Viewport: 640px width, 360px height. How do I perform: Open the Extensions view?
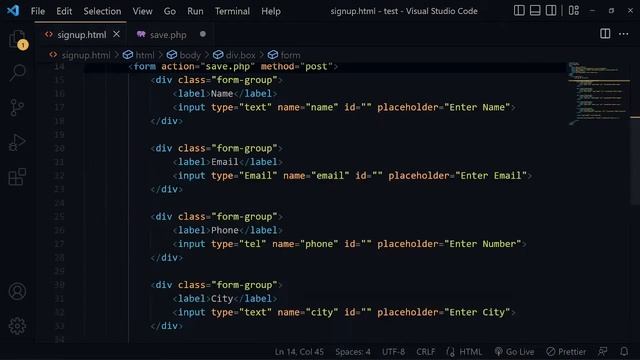(17, 177)
